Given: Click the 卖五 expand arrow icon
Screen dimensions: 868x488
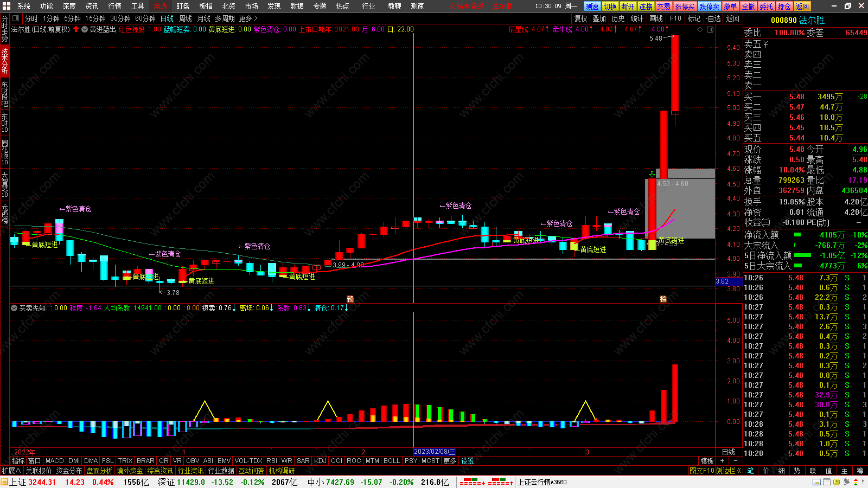Looking at the screenshot, I should click(765, 44).
